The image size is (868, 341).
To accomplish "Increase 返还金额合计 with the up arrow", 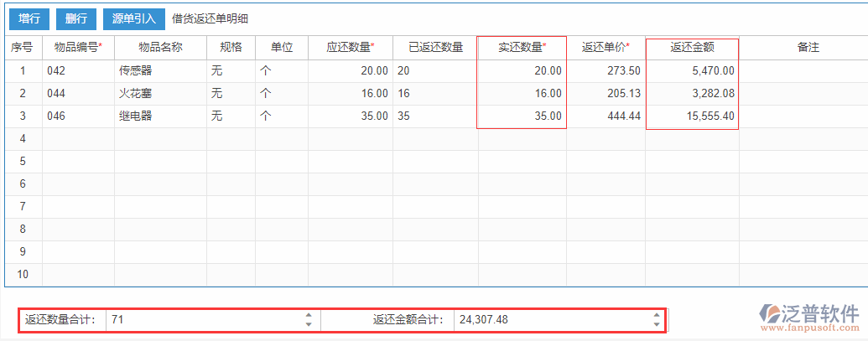I will [656, 315].
